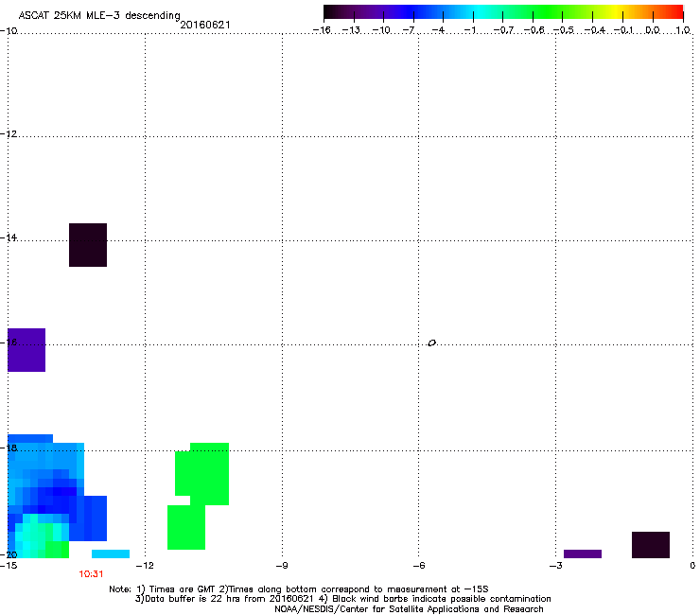Click the -14 latitude axis label
700x615 pixels.
[x=9, y=237]
